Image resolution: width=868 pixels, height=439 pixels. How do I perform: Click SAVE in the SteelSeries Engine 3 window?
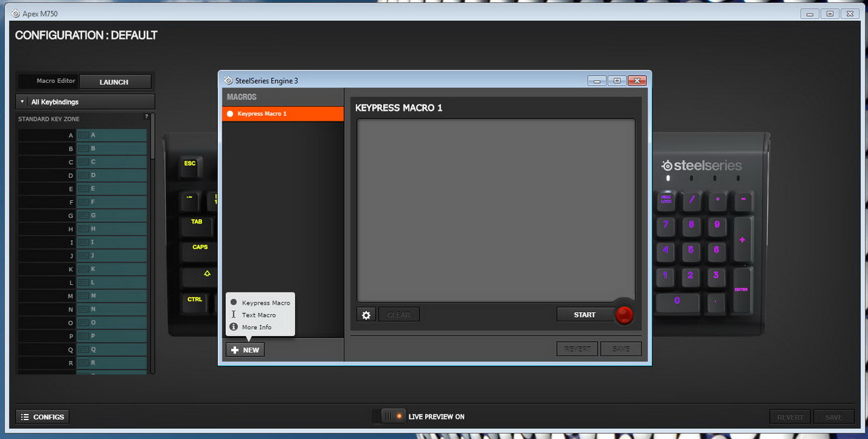pyautogui.click(x=620, y=349)
